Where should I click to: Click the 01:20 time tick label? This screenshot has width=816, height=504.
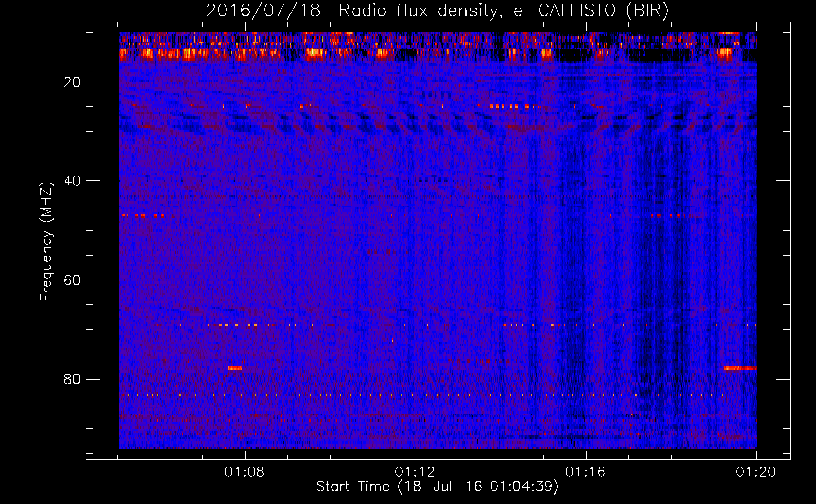(x=756, y=472)
